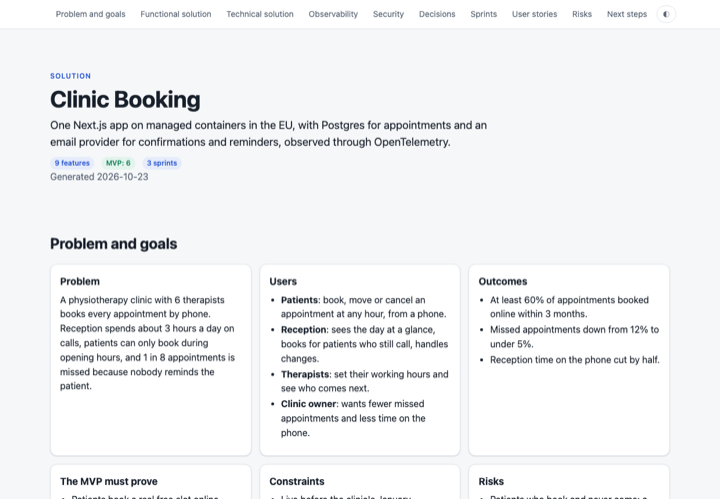Click 'Generated 2026-10-23' date text

[x=99, y=177]
